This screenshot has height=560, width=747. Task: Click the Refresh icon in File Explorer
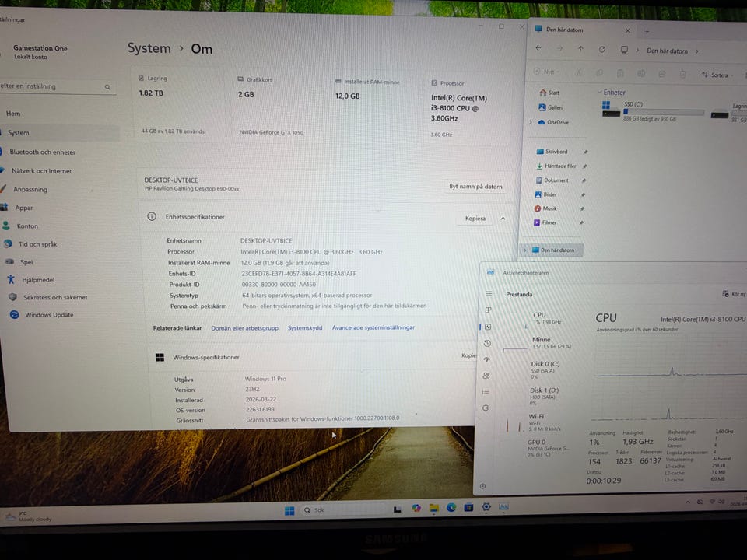pos(602,49)
